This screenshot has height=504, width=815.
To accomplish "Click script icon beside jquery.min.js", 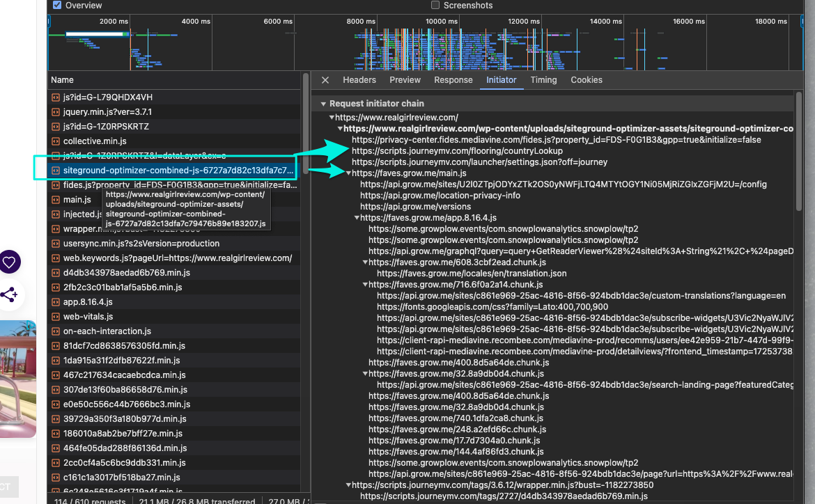I will (x=56, y=112).
